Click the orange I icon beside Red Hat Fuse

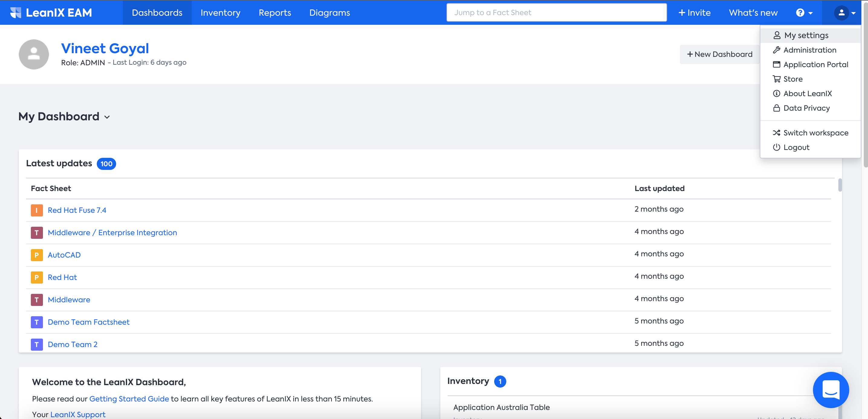(x=37, y=210)
